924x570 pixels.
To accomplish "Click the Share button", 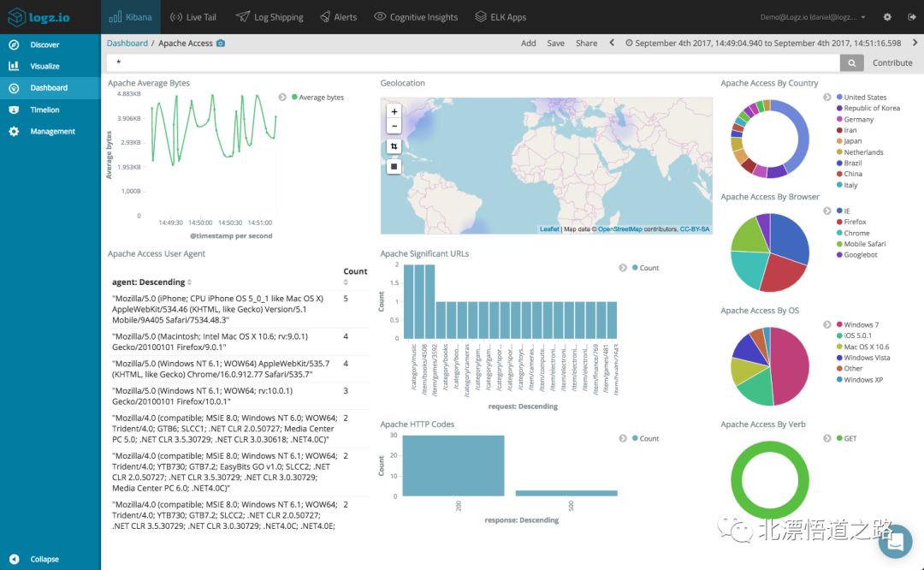I will tap(586, 43).
